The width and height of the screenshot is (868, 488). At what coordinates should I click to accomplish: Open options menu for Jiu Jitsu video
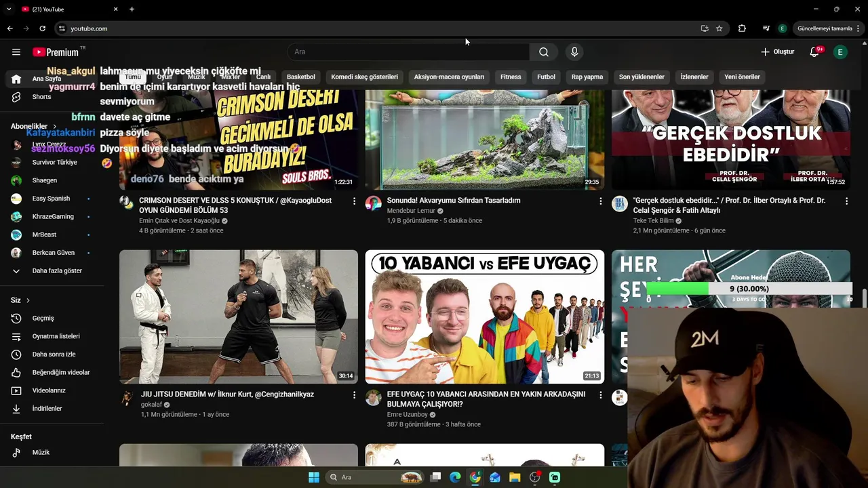pos(354,395)
